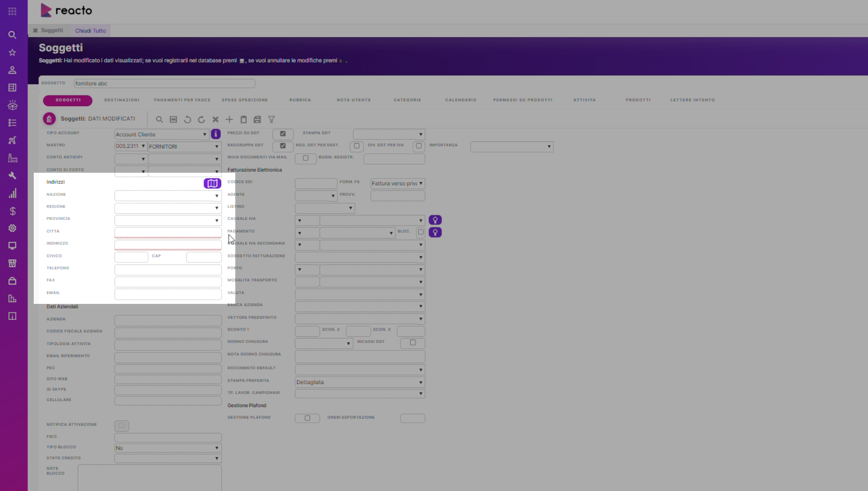
Task: Click the search icon in the left sidebar
Action: pyautogui.click(x=12, y=35)
